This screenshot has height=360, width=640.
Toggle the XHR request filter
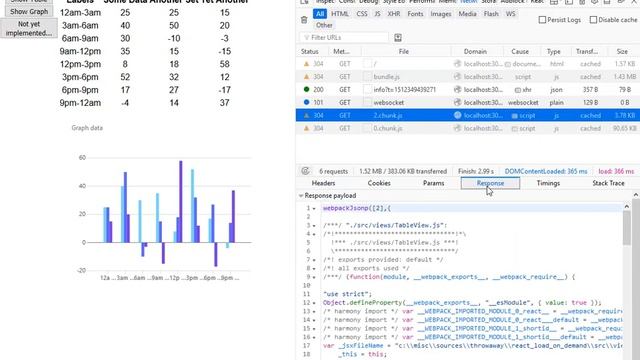click(x=394, y=14)
